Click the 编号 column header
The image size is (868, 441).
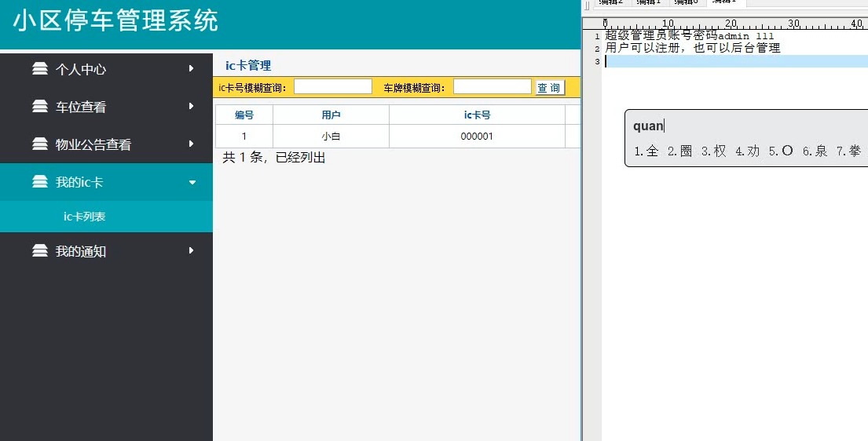pyautogui.click(x=244, y=115)
